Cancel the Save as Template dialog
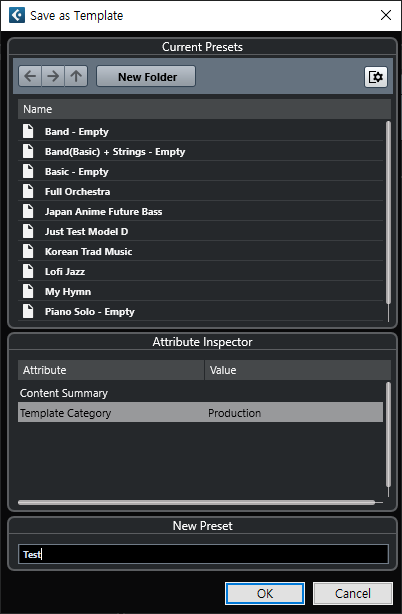This screenshot has height=614, width=402. [353, 593]
